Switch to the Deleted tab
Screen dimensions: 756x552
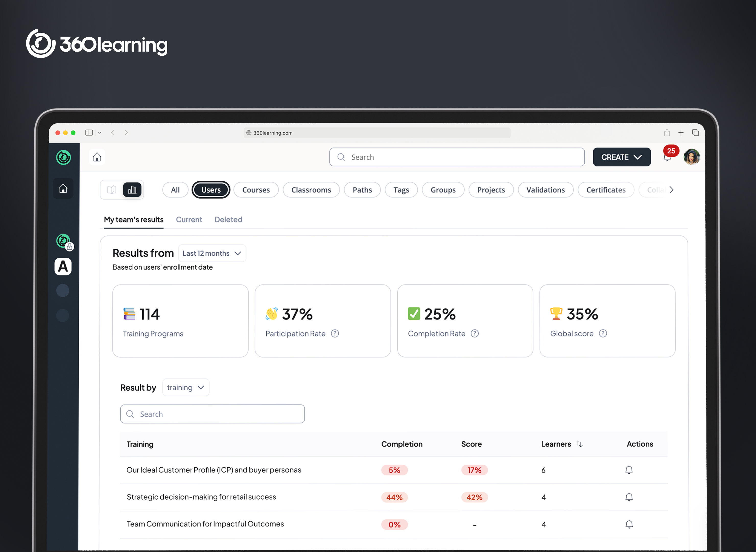(x=228, y=220)
